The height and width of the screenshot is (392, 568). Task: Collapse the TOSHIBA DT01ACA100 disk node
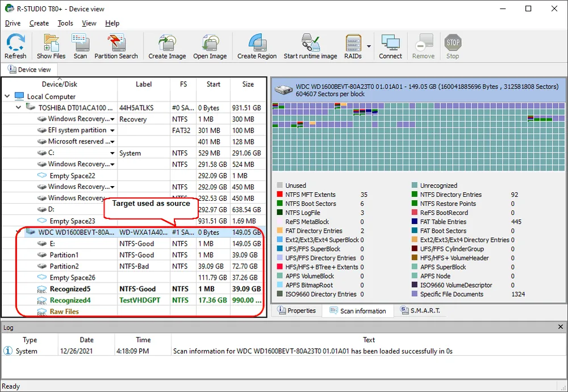[19, 107]
